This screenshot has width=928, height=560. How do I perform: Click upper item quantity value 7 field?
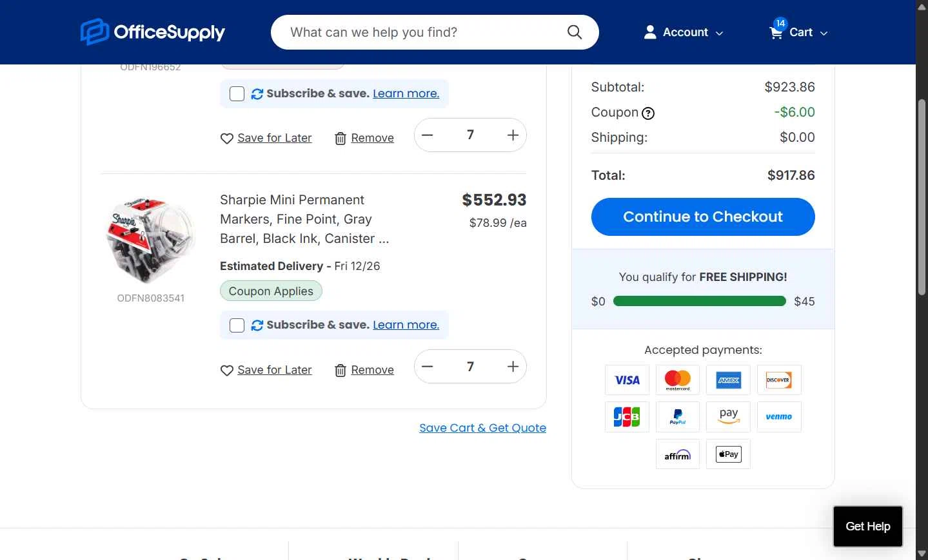pos(470,135)
